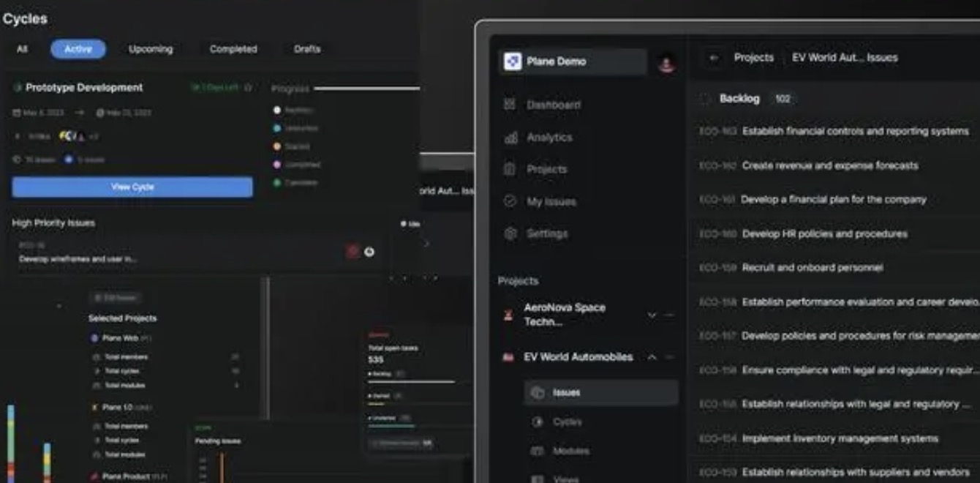Collapse the EV World Automobiles project chevron
Viewport: 980px width, 483px height.
pyautogui.click(x=652, y=357)
